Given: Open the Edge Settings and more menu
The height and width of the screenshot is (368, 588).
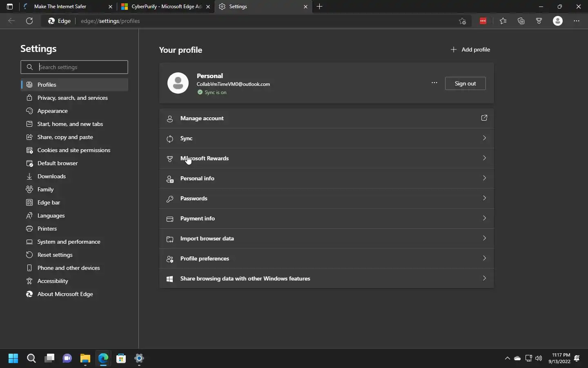Looking at the screenshot, I should (577, 21).
